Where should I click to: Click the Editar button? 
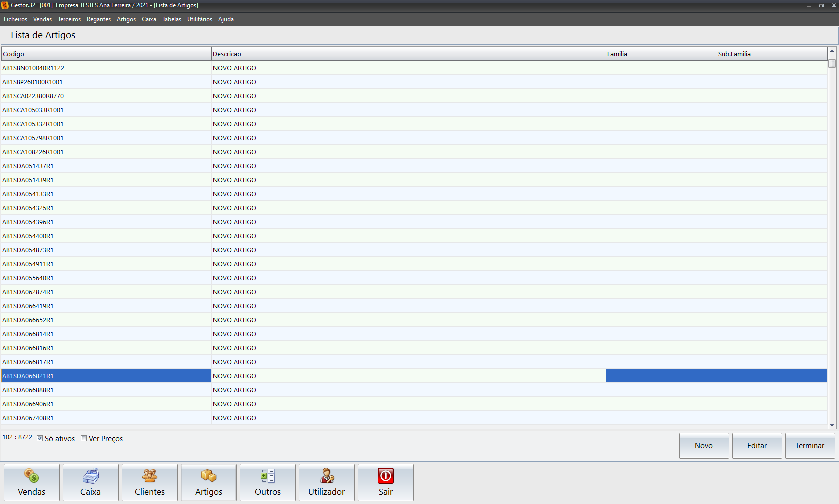[x=757, y=446]
